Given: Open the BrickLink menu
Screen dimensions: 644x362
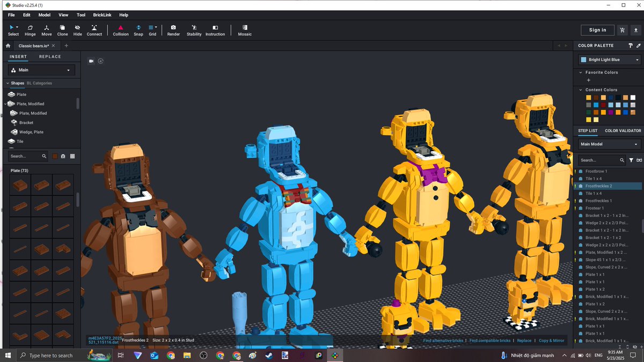Looking at the screenshot, I should 103,15.
